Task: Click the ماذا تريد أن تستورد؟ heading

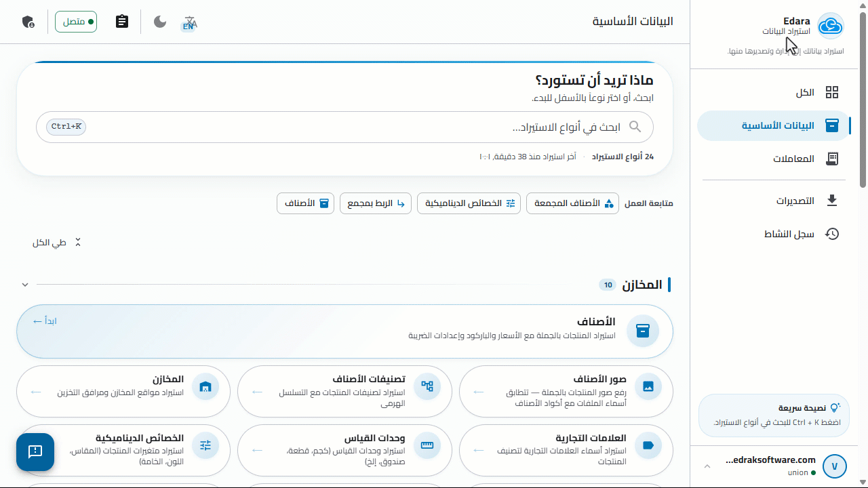Action: coord(594,81)
